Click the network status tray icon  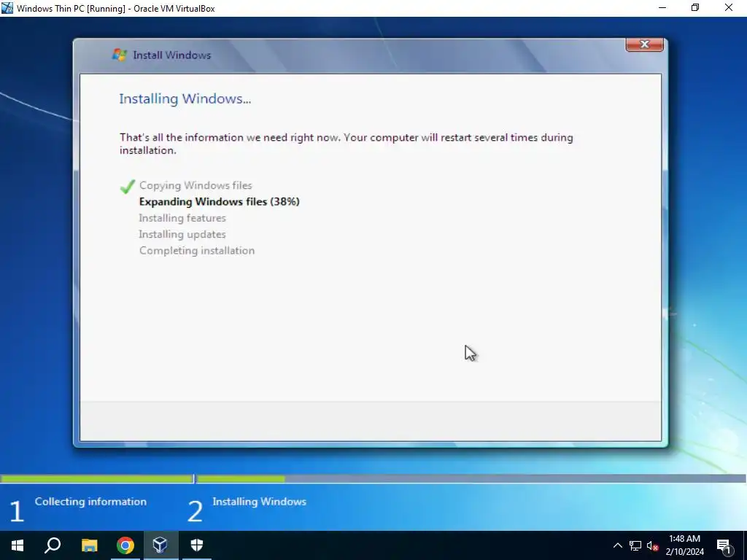pyautogui.click(x=635, y=545)
